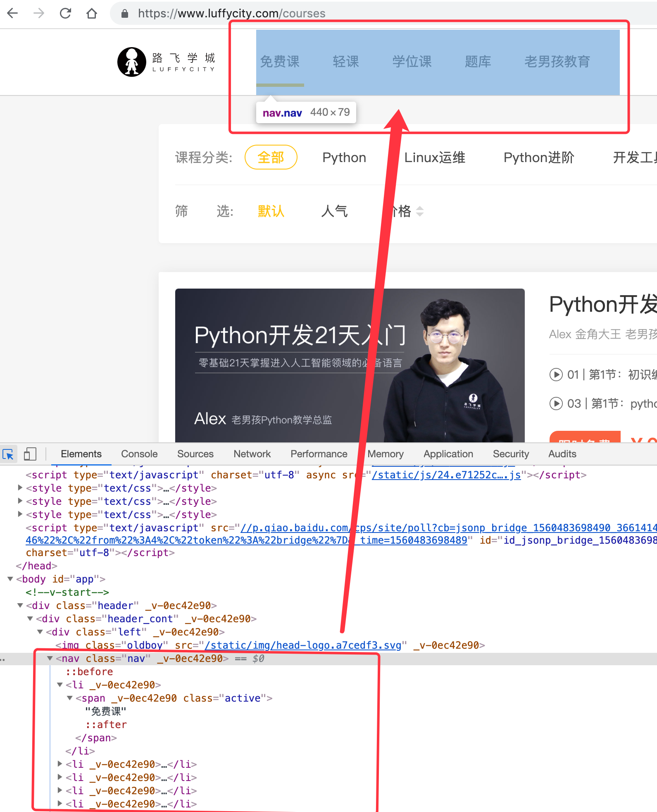This screenshot has width=657, height=812.
Task: Activate the inspect element picker icon
Action: (8, 454)
